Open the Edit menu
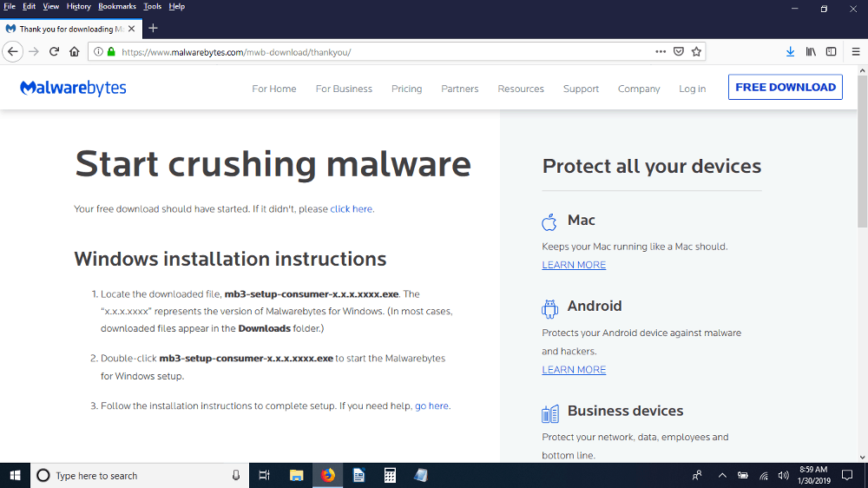This screenshot has width=868, height=488. [29, 7]
